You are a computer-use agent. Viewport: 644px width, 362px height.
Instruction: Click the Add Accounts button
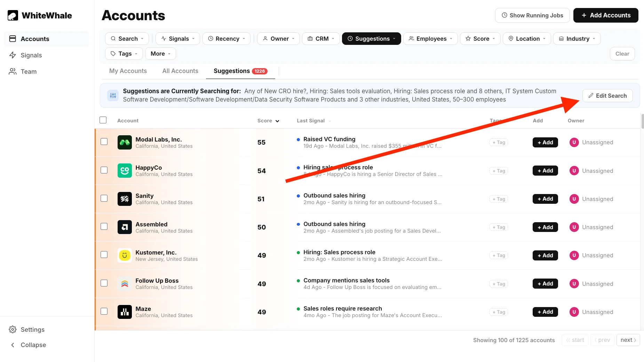pyautogui.click(x=606, y=15)
